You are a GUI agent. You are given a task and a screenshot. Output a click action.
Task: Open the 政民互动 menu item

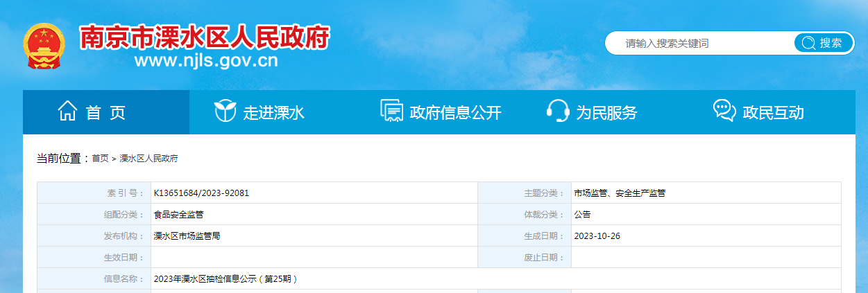click(773, 113)
